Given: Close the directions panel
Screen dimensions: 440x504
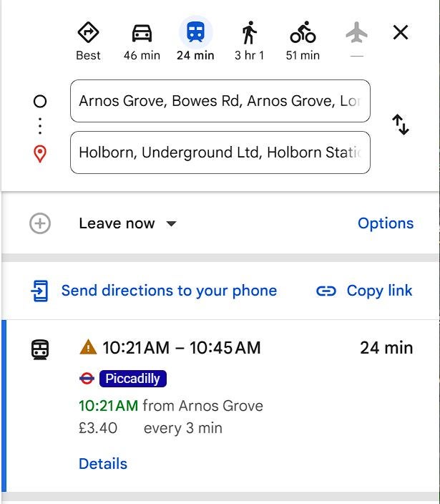Looking at the screenshot, I should click(401, 32).
